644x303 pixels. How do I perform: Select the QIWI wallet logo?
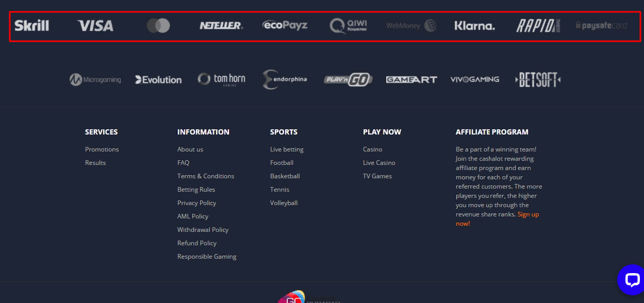(349, 25)
